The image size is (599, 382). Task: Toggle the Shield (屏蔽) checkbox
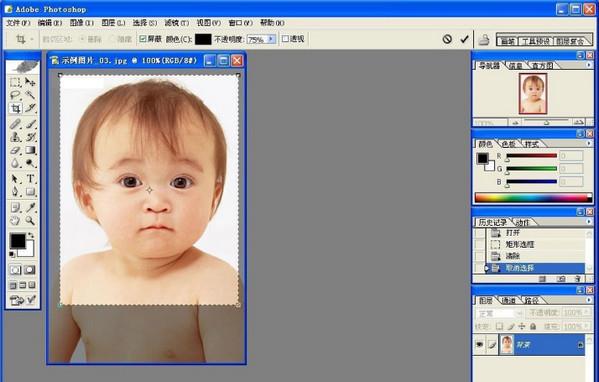click(143, 39)
